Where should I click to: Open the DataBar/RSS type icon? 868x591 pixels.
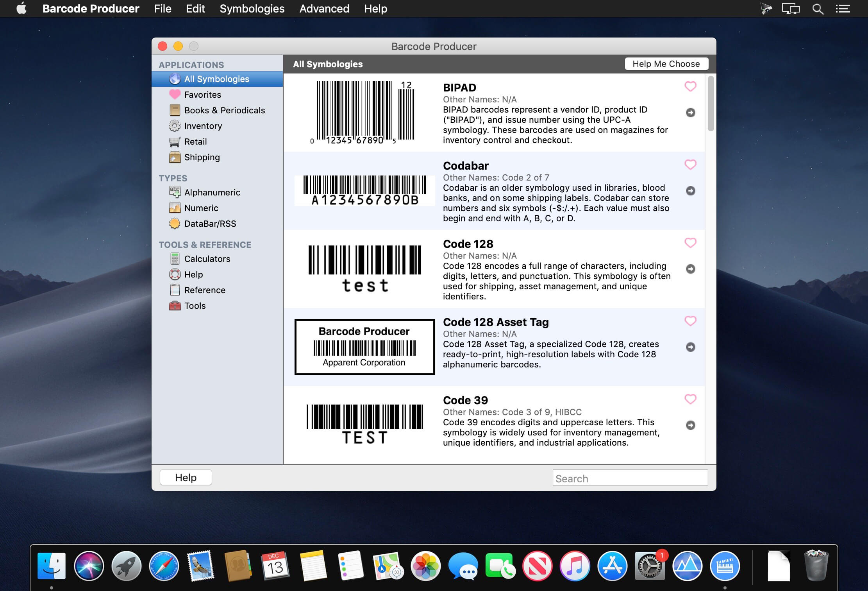pyautogui.click(x=175, y=224)
